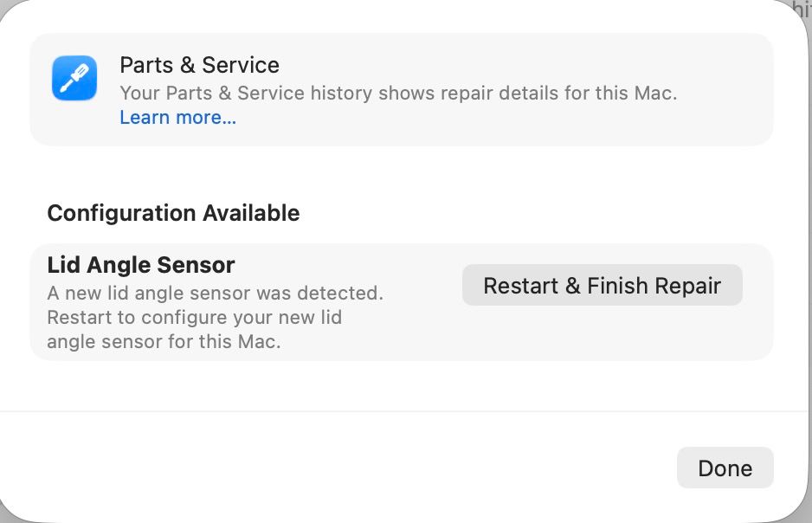Click the rounded blue app icon in the header card
The height and width of the screenshot is (523, 812).
coord(74,77)
